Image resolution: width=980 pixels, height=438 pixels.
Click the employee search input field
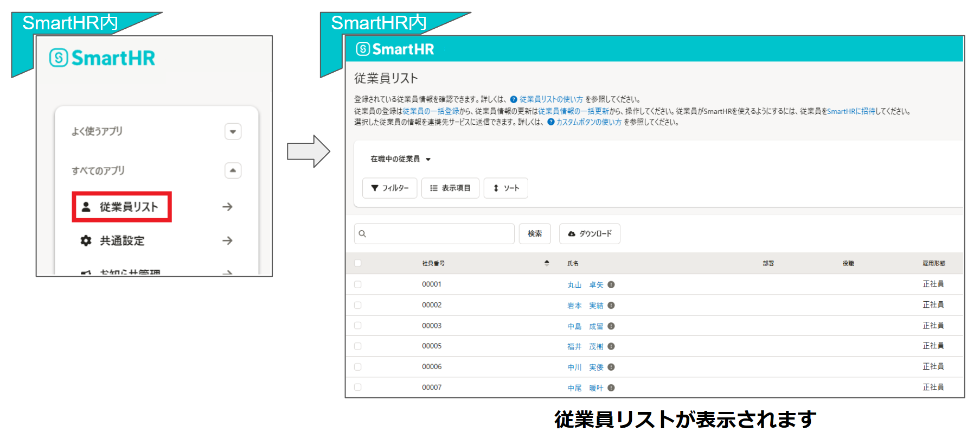coord(434,233)
